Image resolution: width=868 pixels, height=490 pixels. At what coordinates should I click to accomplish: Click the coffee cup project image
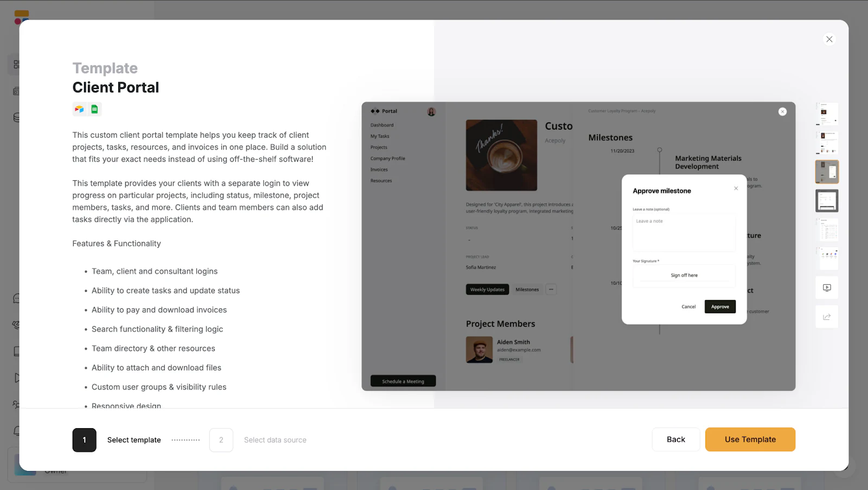(x=501, y=155)
